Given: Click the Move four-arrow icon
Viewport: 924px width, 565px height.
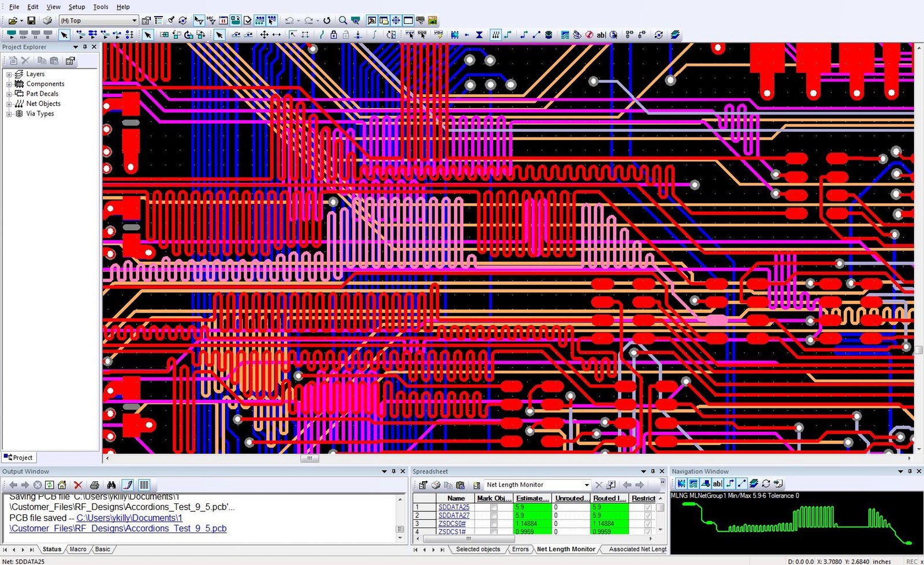Looking at the screenshot, I should (264, 35).
